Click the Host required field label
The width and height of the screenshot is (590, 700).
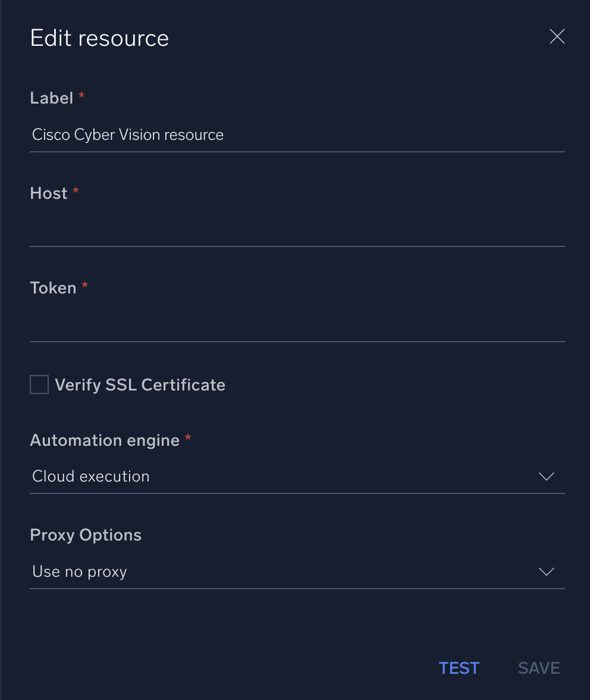(49, 193)
